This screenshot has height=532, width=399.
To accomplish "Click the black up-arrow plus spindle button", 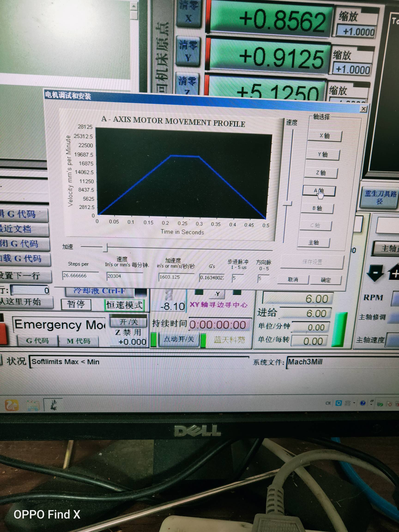I will (394, 272).
